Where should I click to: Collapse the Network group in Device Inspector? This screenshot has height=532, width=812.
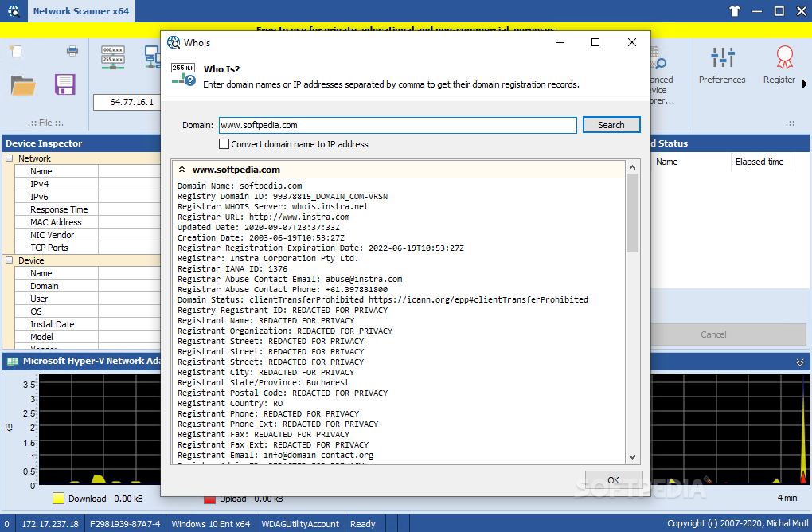[x=9, y=158]
